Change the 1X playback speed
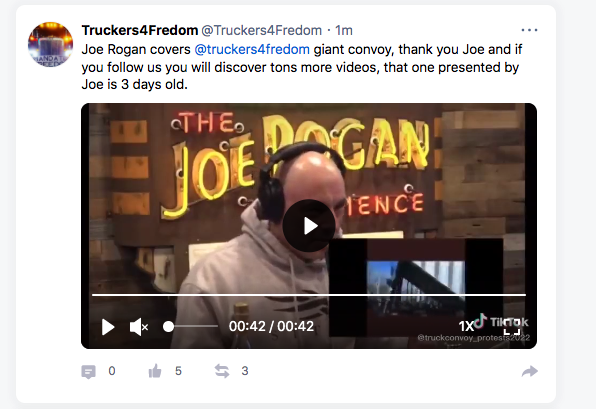The image size is (596, 409). click(x=466, y=327)
